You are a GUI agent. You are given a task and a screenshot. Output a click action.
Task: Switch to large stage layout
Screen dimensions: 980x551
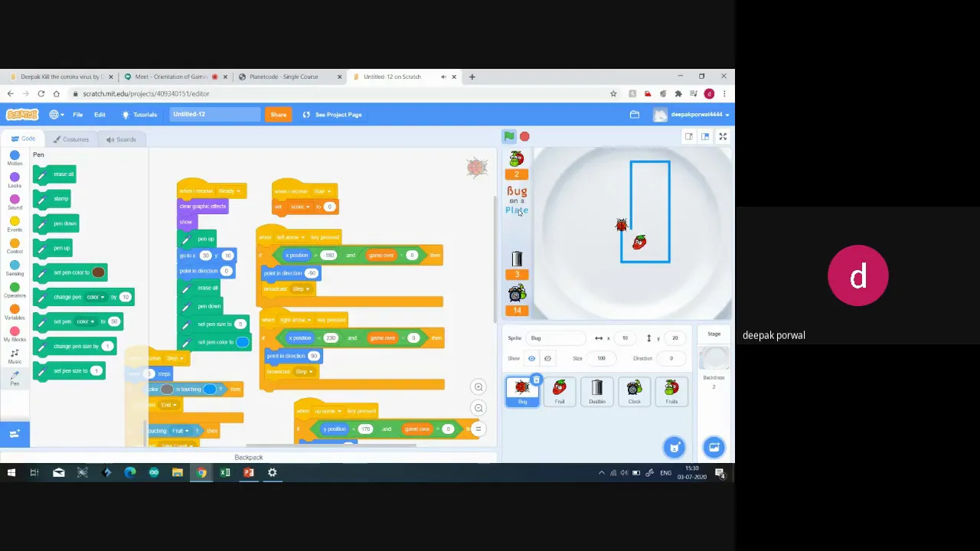point(705,136)
